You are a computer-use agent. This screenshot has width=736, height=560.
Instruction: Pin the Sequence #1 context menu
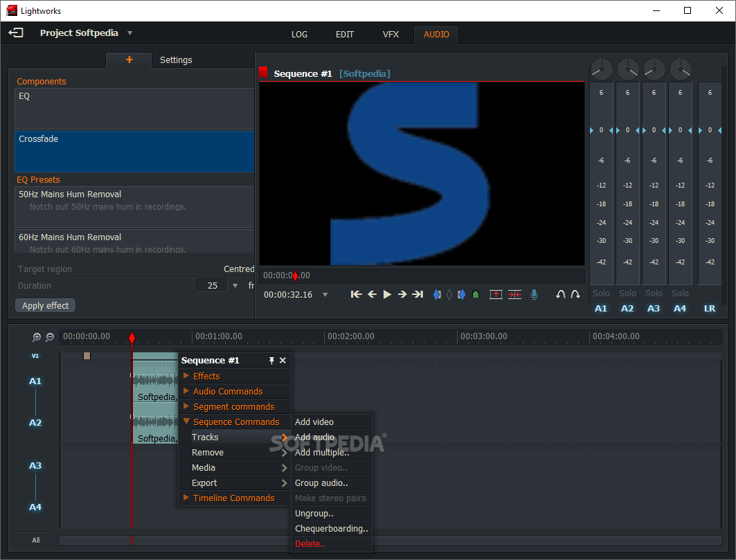[x=271, y=361]
